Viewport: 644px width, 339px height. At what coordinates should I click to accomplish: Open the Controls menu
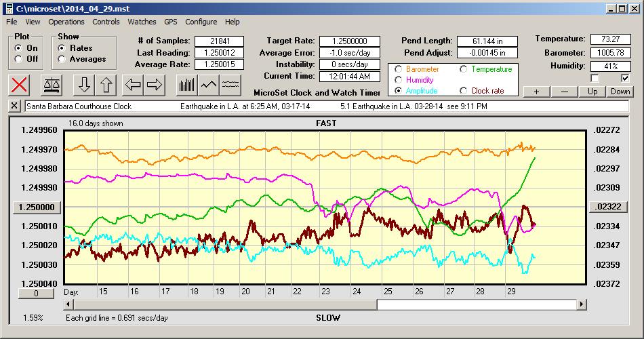coord(106,22)
